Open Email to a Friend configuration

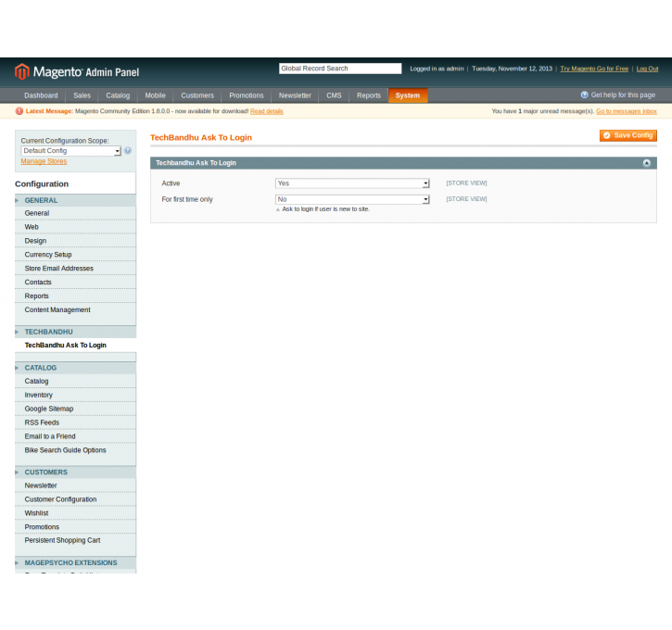[75, 436]
